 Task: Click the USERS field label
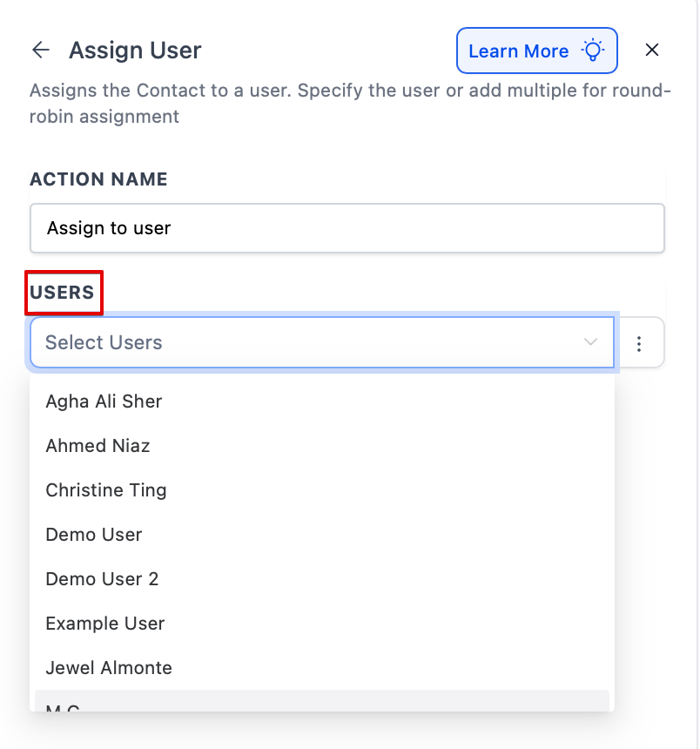click(62, 293)
